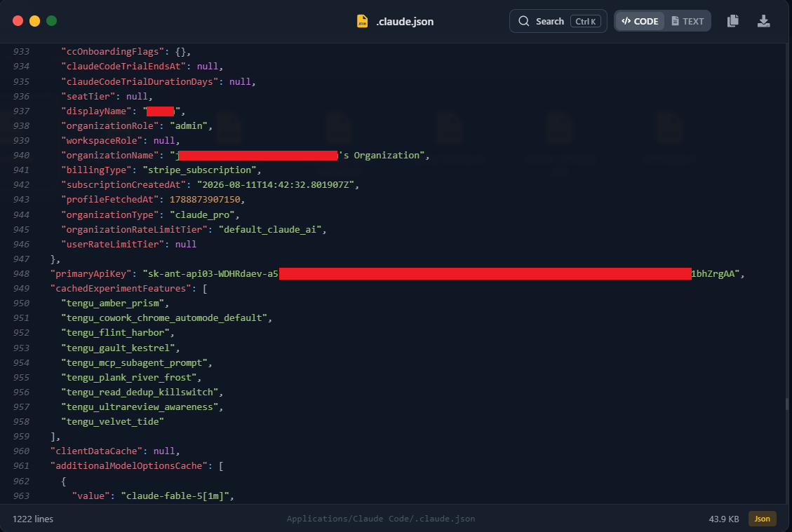
Task: Click the 1222 lines status entry
Action: click(33, 519)
